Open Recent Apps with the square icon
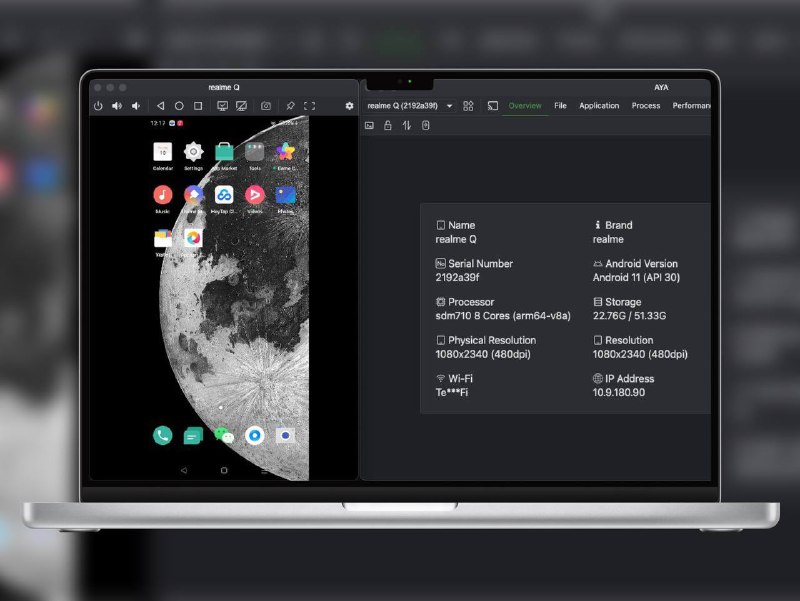Screen dimensions: 800x601 [x=198, y=106]
